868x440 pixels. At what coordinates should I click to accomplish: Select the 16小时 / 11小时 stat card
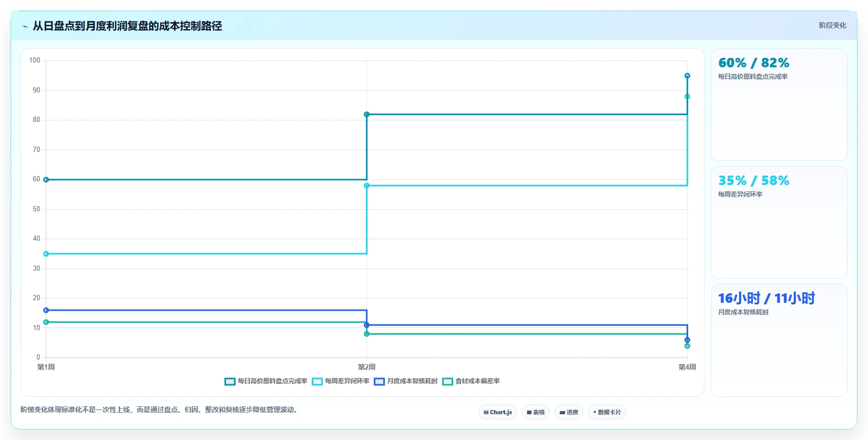[x=779, y=340]
